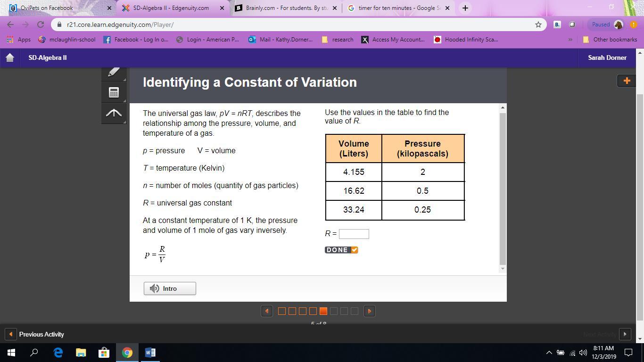This screenshot has width=644, height=362.
Task: Go to previous slide arrow
Action: (267, 311)
